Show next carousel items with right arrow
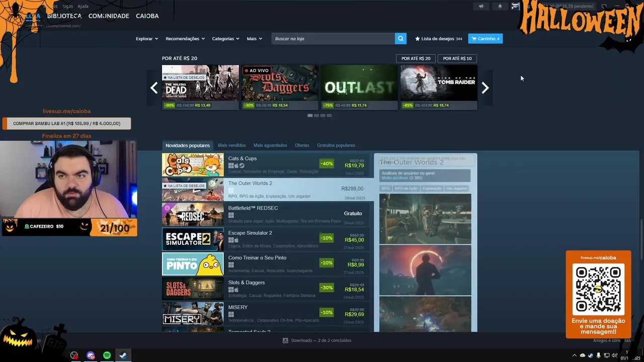644x362 pixels. tap(485, 88)
